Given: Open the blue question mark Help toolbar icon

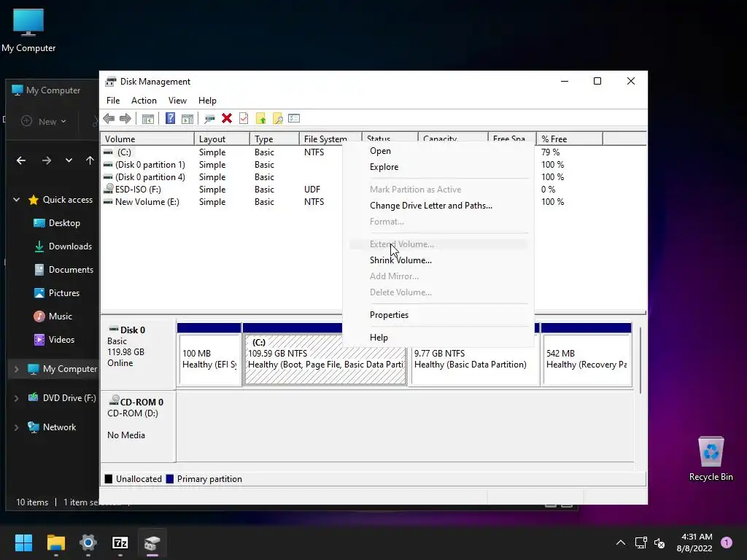Looking at the screenshot, I should click(170, 118).
